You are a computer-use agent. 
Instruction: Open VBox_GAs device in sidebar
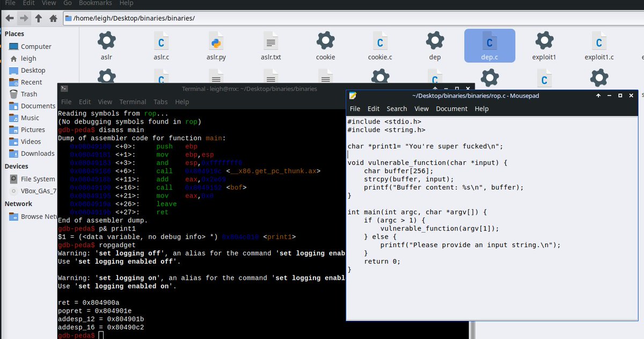[32, 191]
